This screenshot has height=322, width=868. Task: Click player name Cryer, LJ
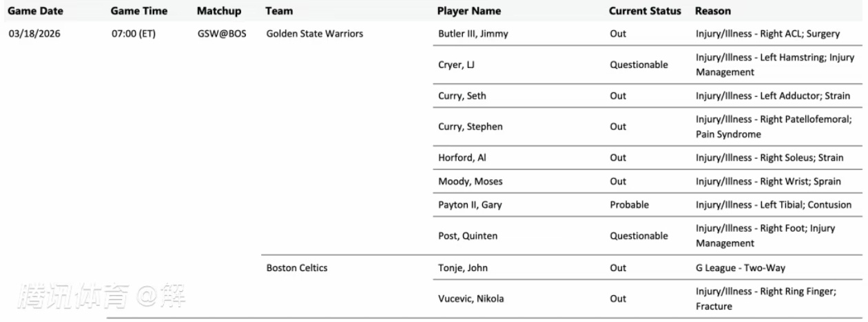pyautogui.click(x=458, y=65)
